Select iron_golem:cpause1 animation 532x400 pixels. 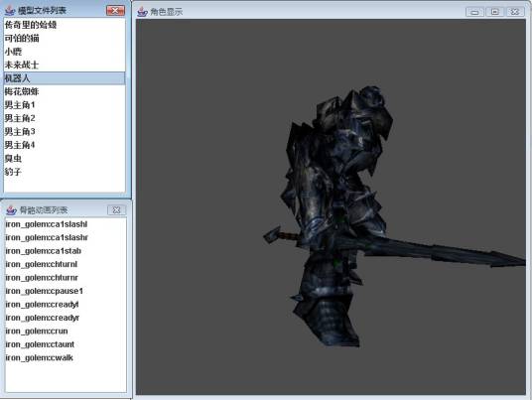click(66, 291)
